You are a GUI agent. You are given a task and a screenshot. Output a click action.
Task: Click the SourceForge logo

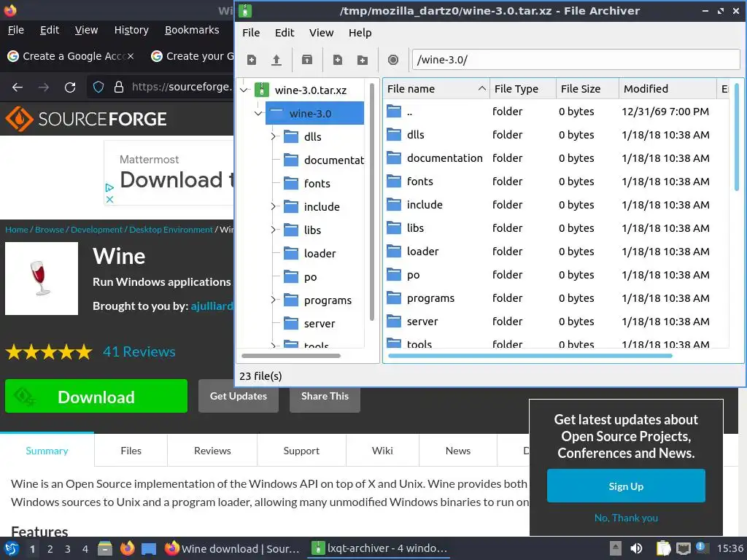pyautogui.click(x=86, y=119)
